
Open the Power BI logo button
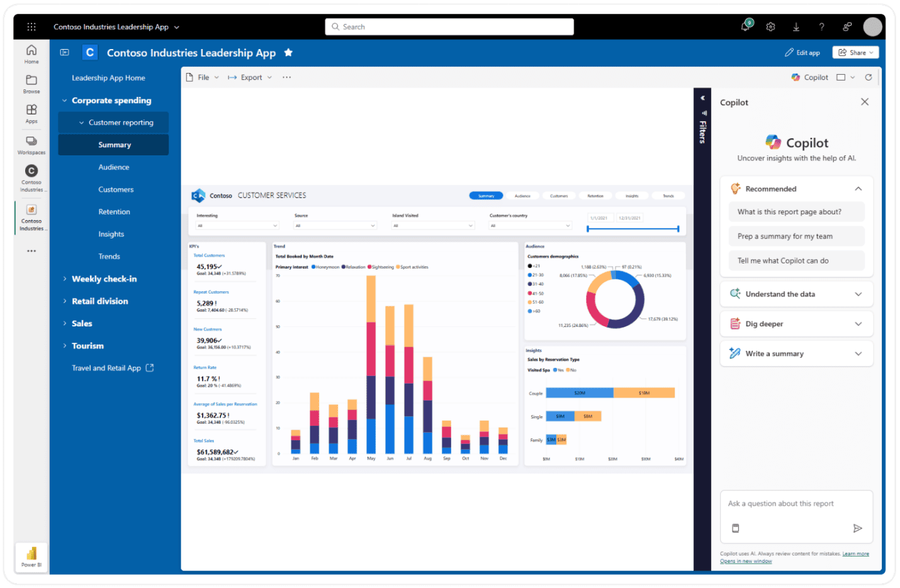[31, 556]
